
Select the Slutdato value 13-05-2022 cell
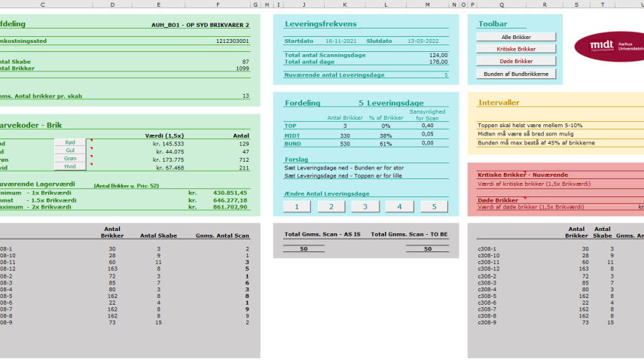pos(423,41)
